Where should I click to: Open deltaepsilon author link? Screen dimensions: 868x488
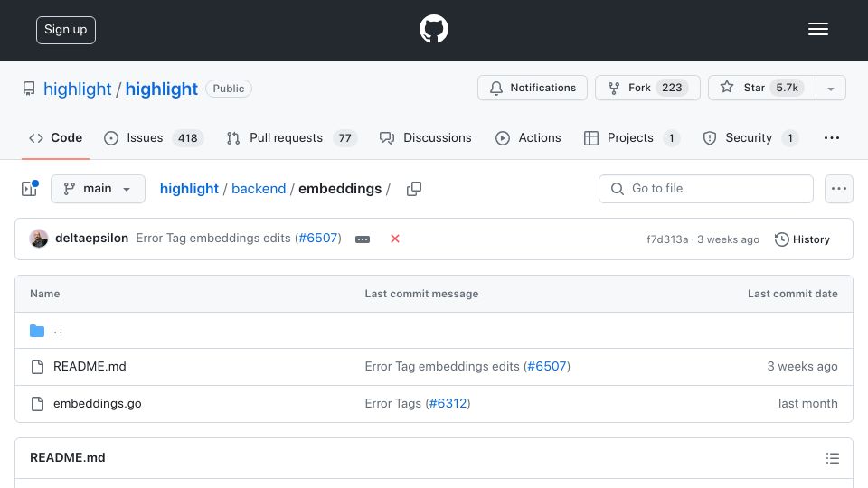[x=92, y=238]
